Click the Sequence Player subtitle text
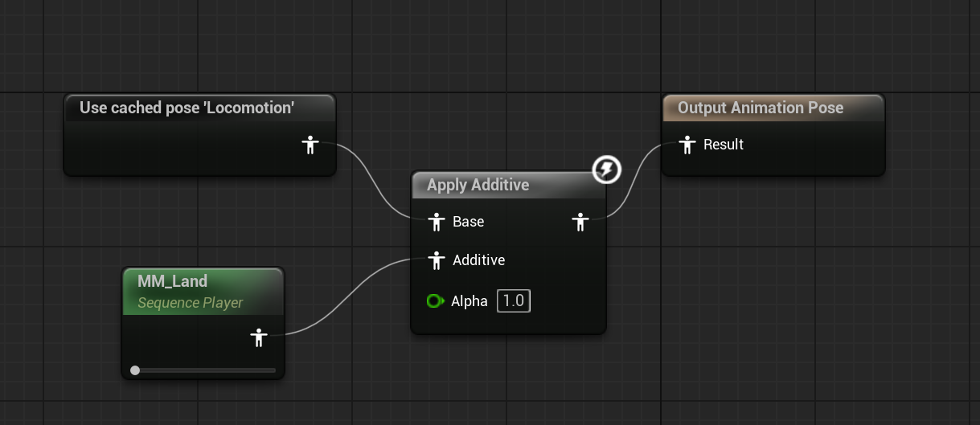980x425 pixels. tap(191, 303)
